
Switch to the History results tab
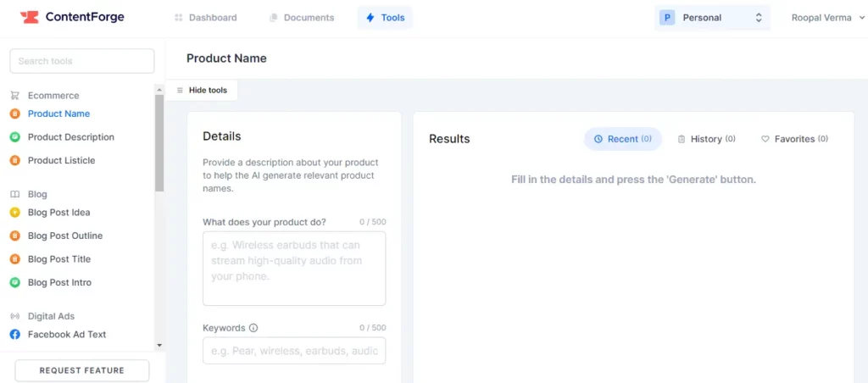[x=706, y=139]
